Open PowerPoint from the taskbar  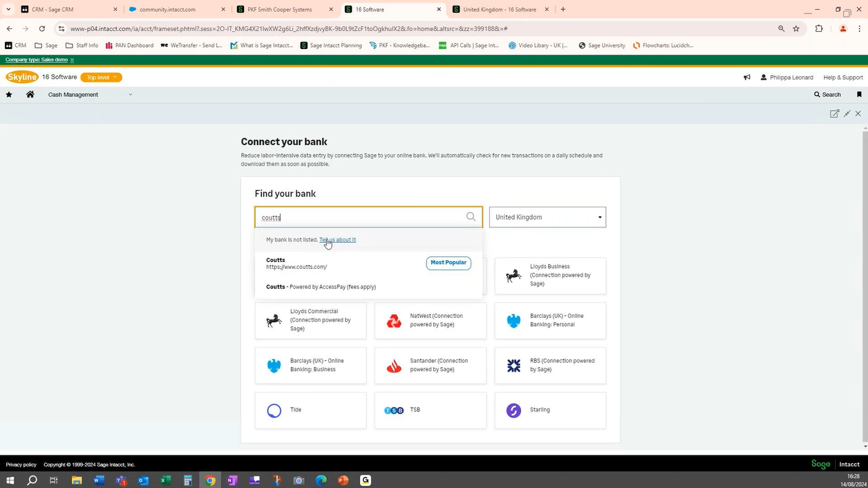click(x=343, y=480)
